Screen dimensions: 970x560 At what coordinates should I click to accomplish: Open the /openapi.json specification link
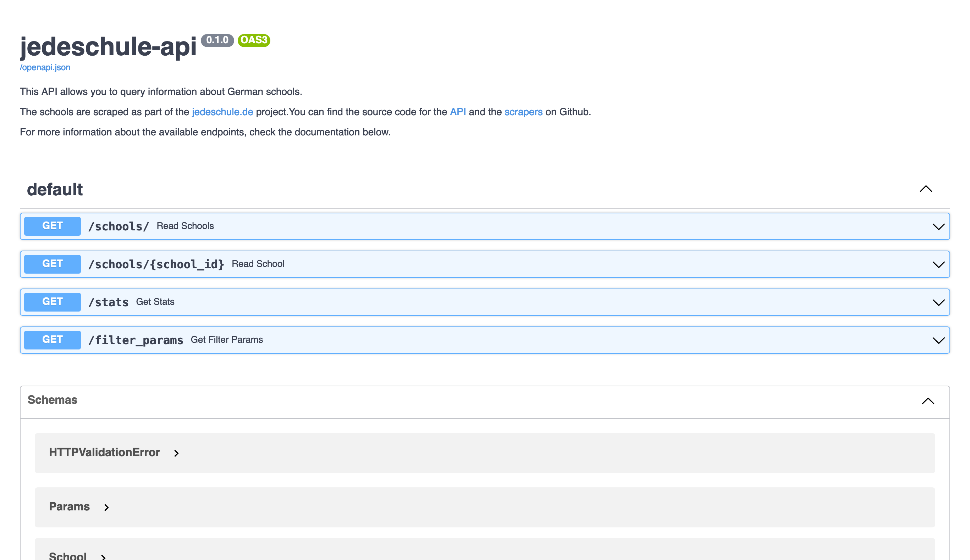coord(45,67)
